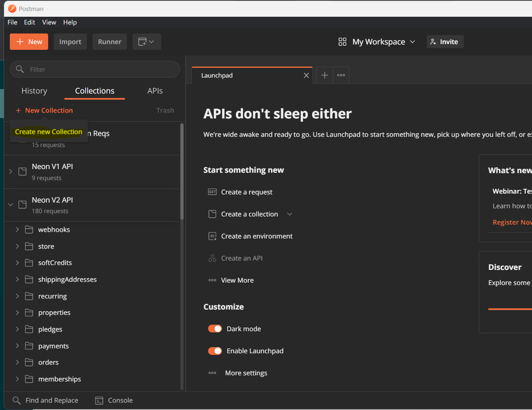Expand the shippingAddresses folder chevron
532x410 pixels.
pos(17,279)
